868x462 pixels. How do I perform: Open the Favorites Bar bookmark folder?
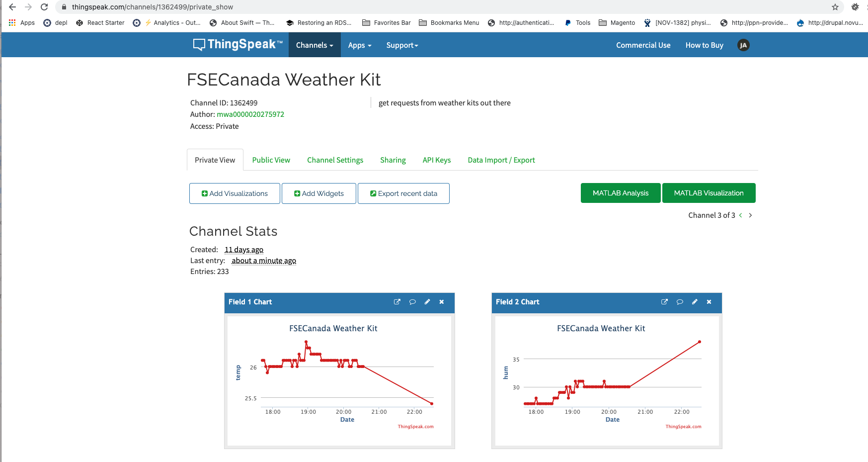387,23
